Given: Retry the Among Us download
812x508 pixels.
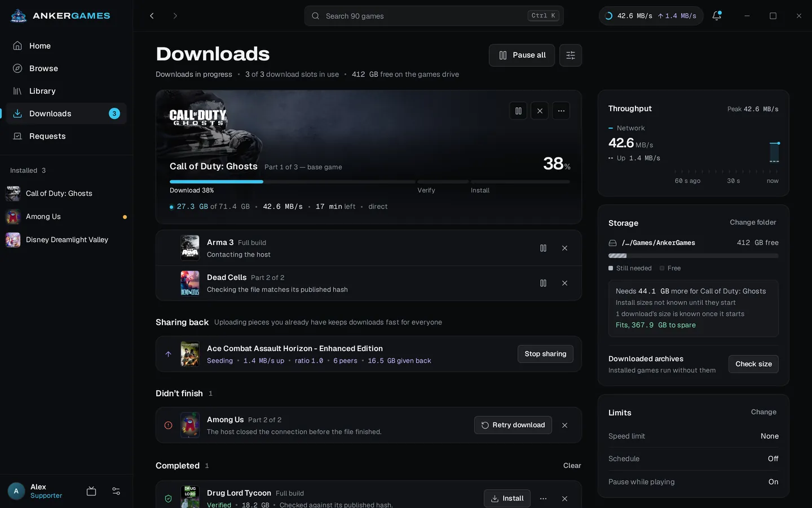Looking at the screenshot, I should (x=513, y=425).
